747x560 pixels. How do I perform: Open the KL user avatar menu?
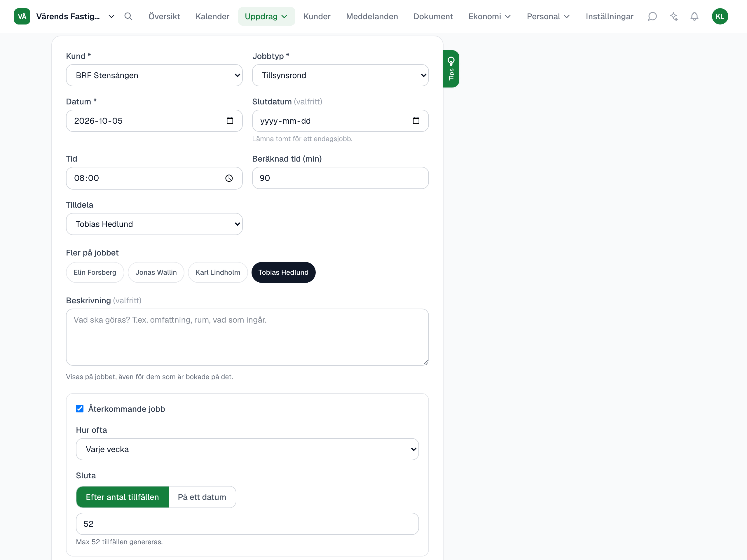click(720, 16)
